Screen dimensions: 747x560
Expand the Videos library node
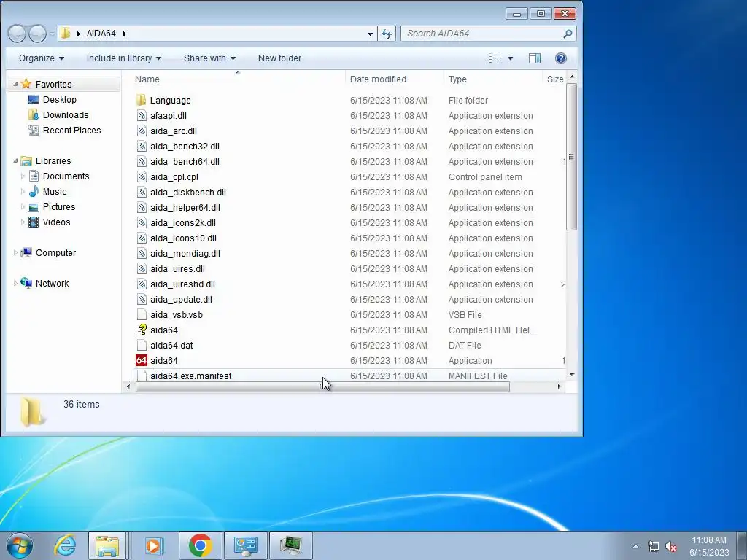23,222
